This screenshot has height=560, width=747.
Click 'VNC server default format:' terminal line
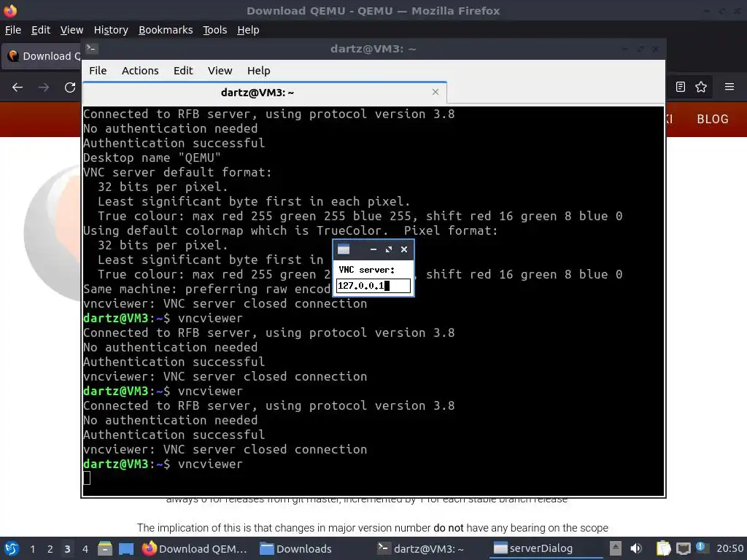point(177,172)
